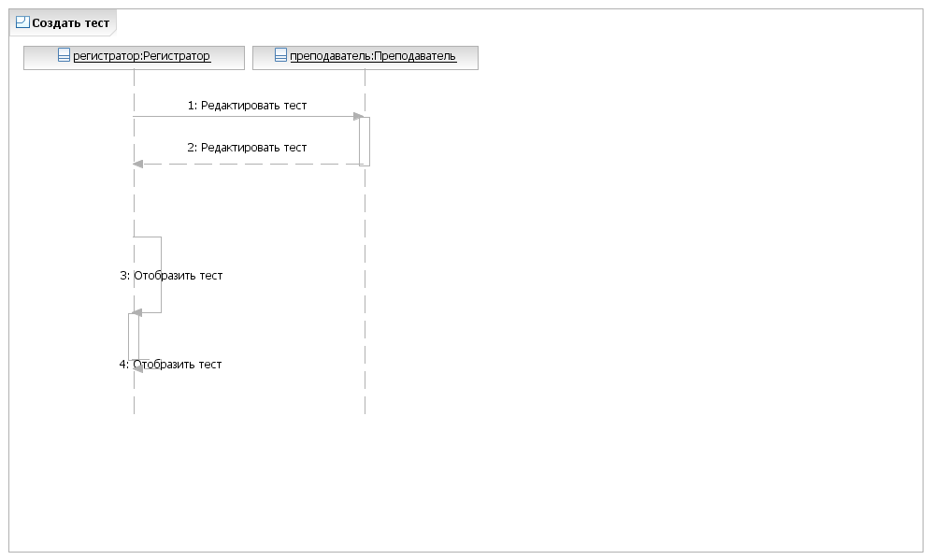This screenshot has width=931, height=560.
Task: Select message label 4: Отобразить тест
Action: [170, 365]
